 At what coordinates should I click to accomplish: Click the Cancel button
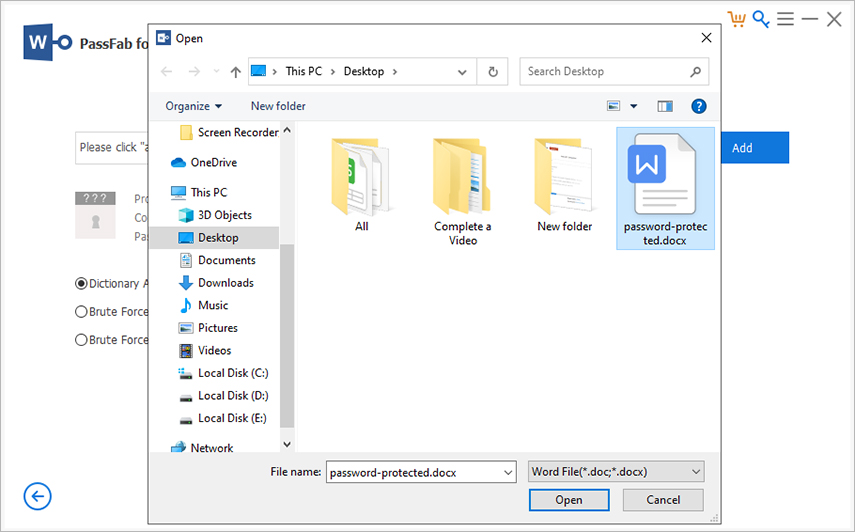click(663, 500)
